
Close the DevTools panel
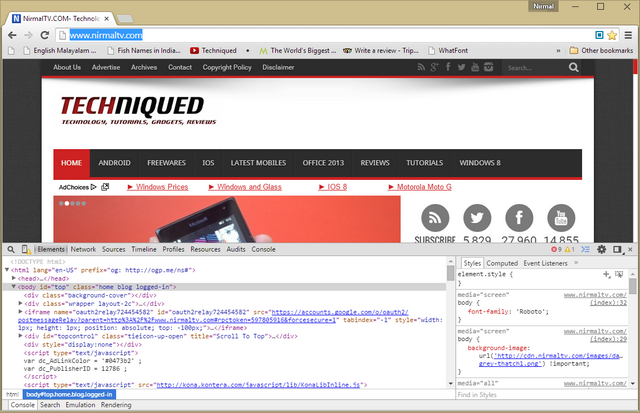[630, 249]
